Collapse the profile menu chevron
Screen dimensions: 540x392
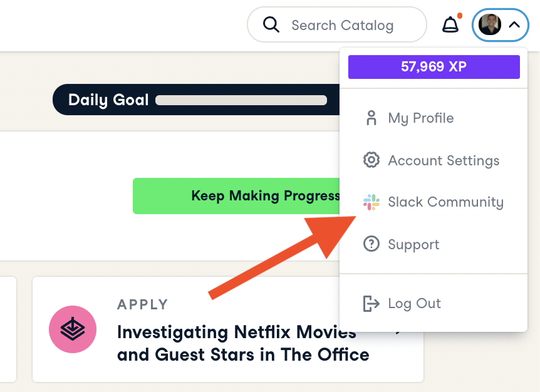(514, 25)
